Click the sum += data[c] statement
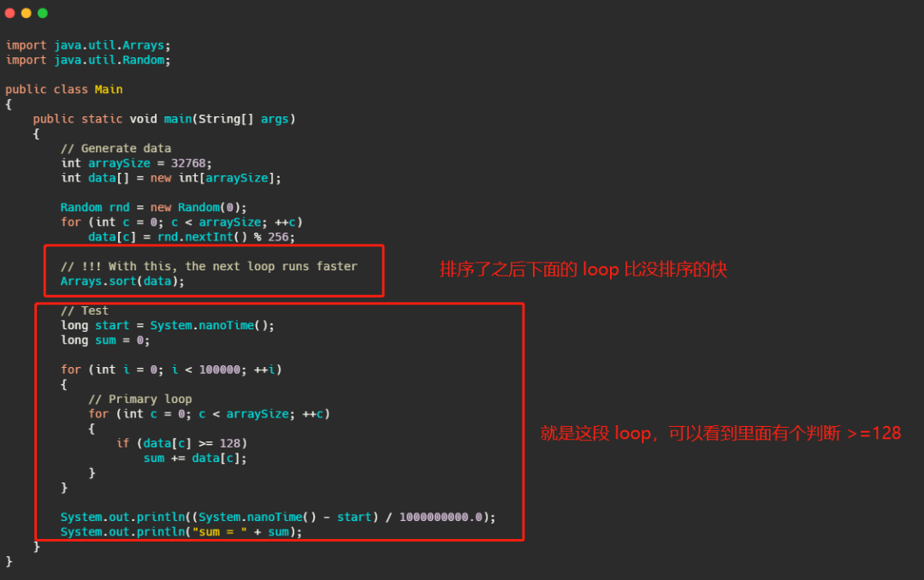 pos(195,458)
